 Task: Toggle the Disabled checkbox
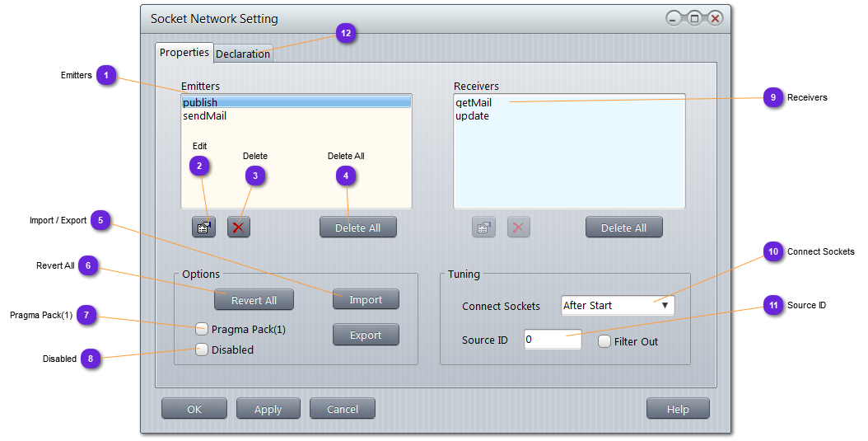coord(202,350)
